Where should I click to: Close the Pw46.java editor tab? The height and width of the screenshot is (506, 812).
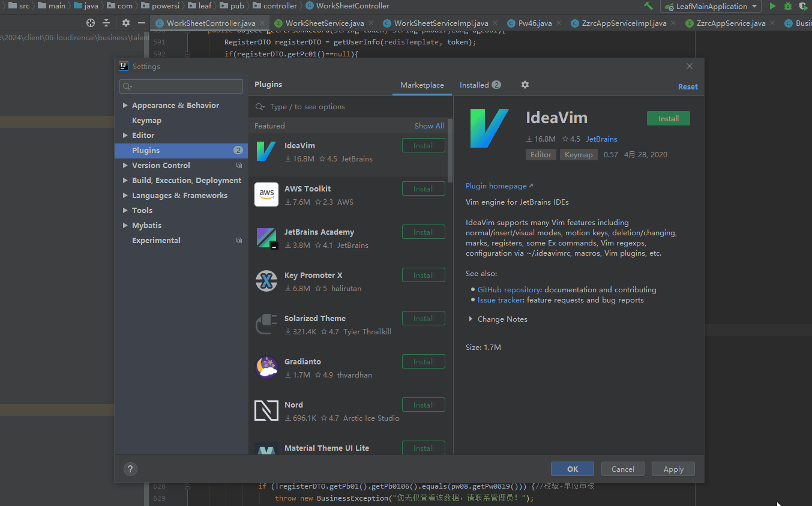click(x=558, y=23)
